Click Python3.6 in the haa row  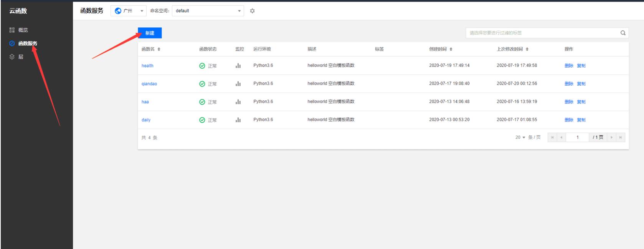coord(263,101)
